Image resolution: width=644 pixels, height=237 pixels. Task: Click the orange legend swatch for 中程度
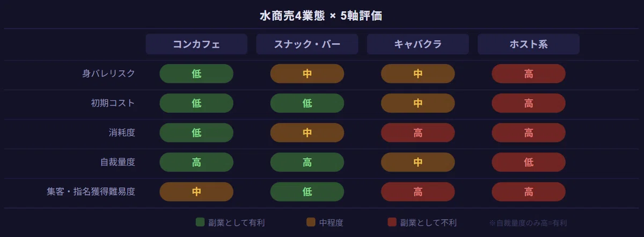(311, 223)
